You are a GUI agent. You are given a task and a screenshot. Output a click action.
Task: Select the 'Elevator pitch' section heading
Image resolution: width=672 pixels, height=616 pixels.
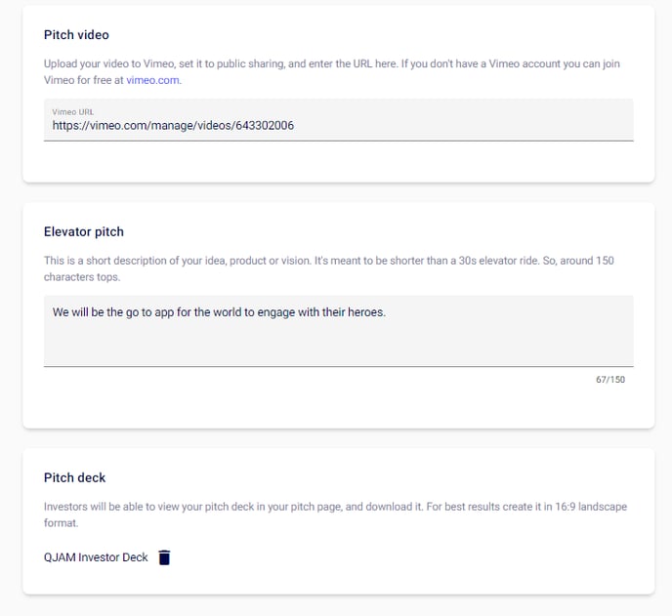(x=83, y=232)
